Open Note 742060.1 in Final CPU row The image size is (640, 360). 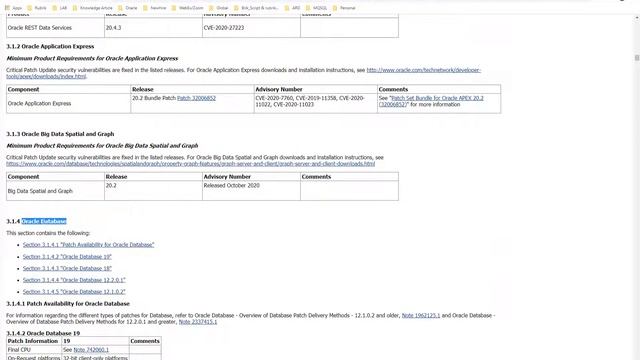(x=91, y=350)
